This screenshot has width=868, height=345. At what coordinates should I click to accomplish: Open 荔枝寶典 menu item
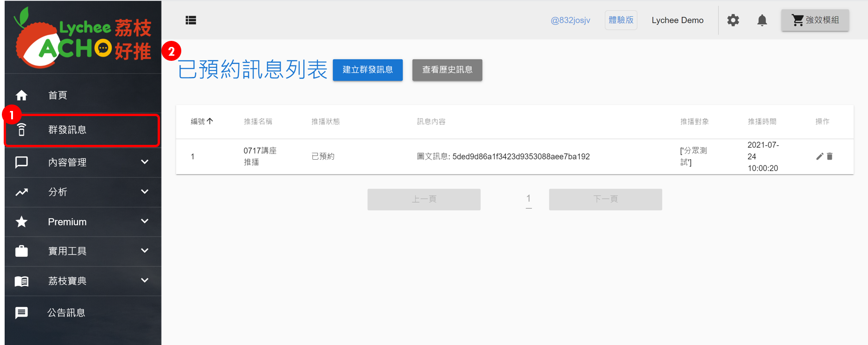tap(83, 281)
